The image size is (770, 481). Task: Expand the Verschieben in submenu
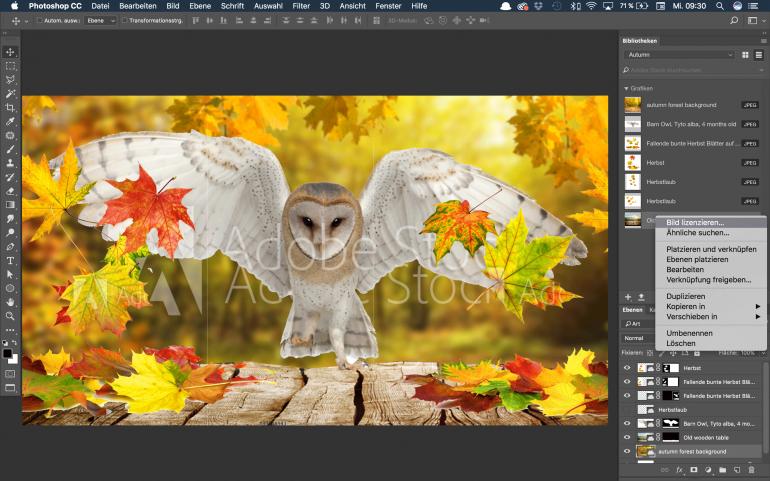[711, 316]
